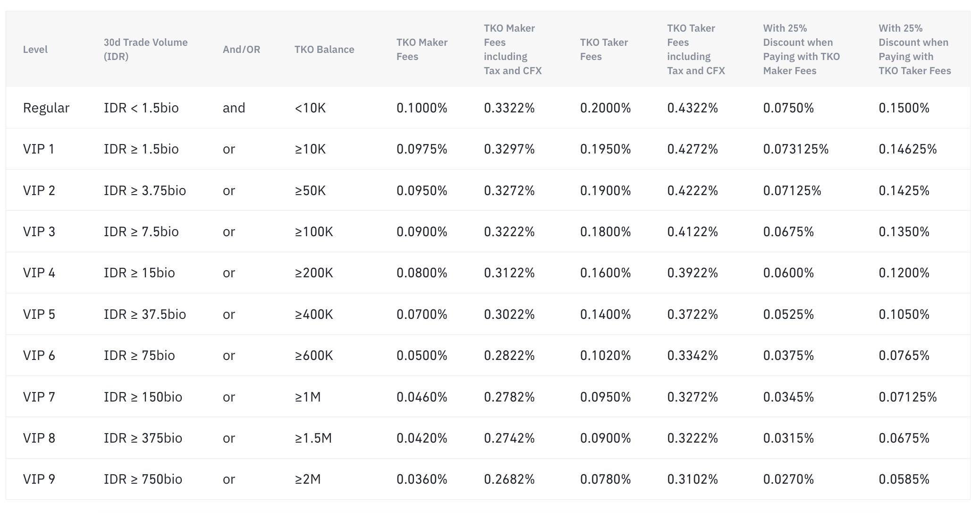Click the VIP 9 row label
980x513 pixels.
tap(39, 479)
